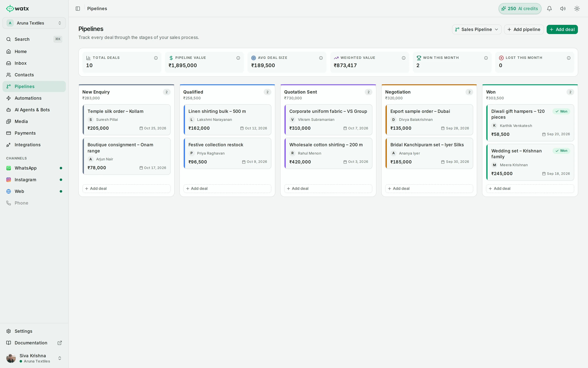The height and width of the screenshot is (368, 588).
Task: Expand the Siva Krishna account menu
Action: pos(34,358)
